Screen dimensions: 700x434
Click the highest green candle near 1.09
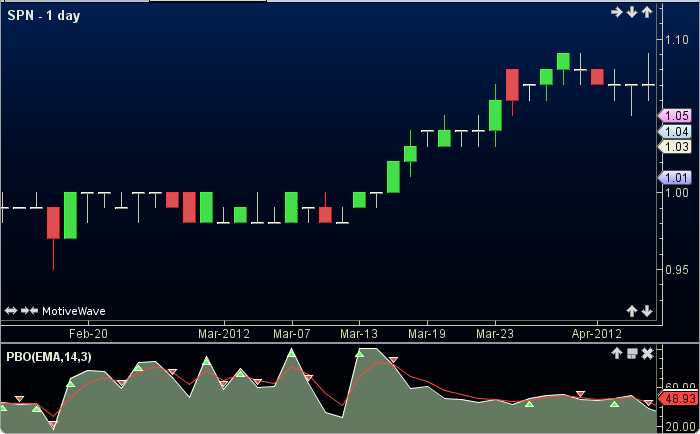563,62
